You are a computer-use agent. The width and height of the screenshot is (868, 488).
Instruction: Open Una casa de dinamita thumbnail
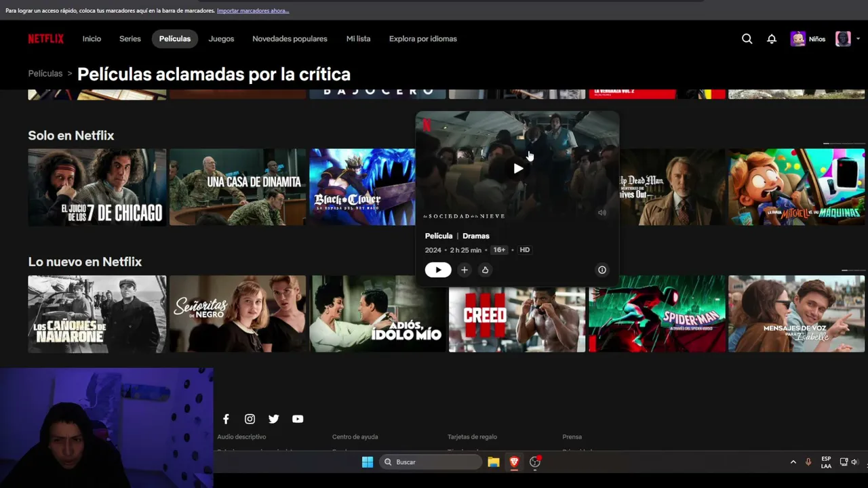click(237, 187)
